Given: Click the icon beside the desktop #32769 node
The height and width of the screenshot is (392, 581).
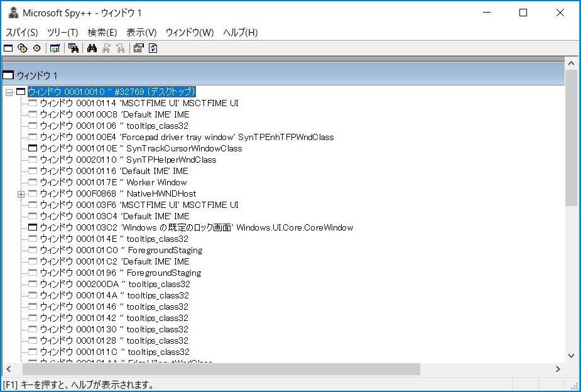Looking at the screenshot, I should 21,92.
